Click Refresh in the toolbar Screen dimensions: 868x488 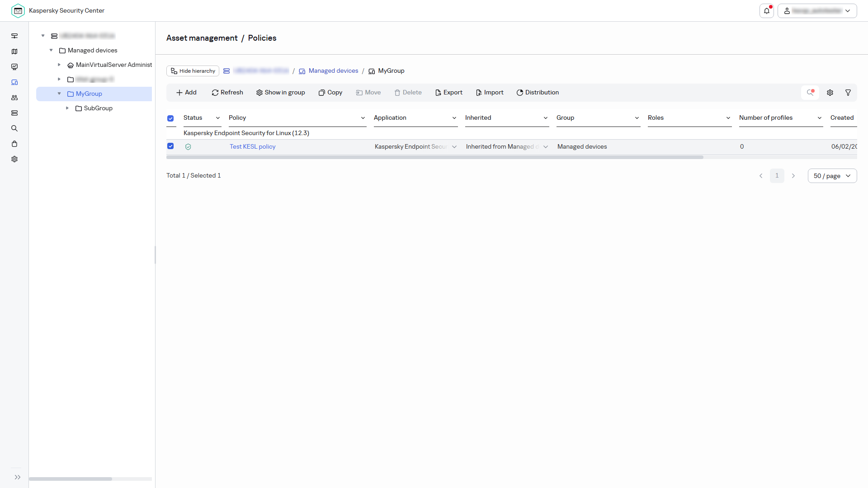tap(227, 93)
